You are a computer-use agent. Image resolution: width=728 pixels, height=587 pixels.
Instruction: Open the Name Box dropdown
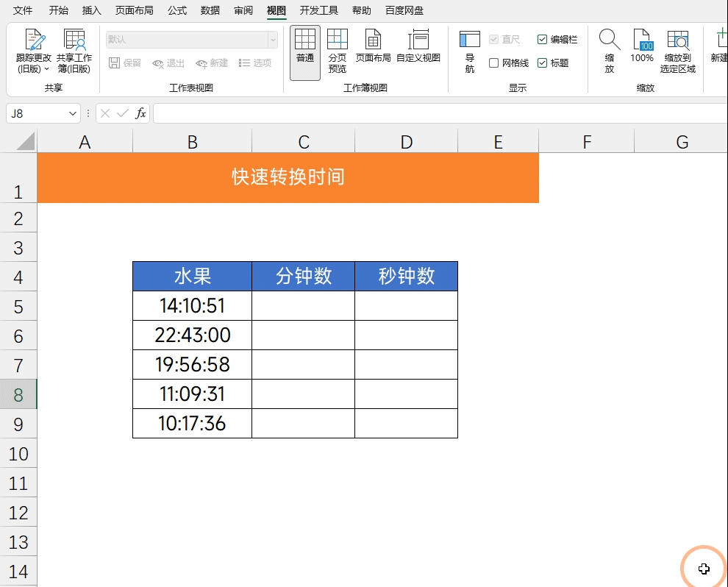click(71, 113)
